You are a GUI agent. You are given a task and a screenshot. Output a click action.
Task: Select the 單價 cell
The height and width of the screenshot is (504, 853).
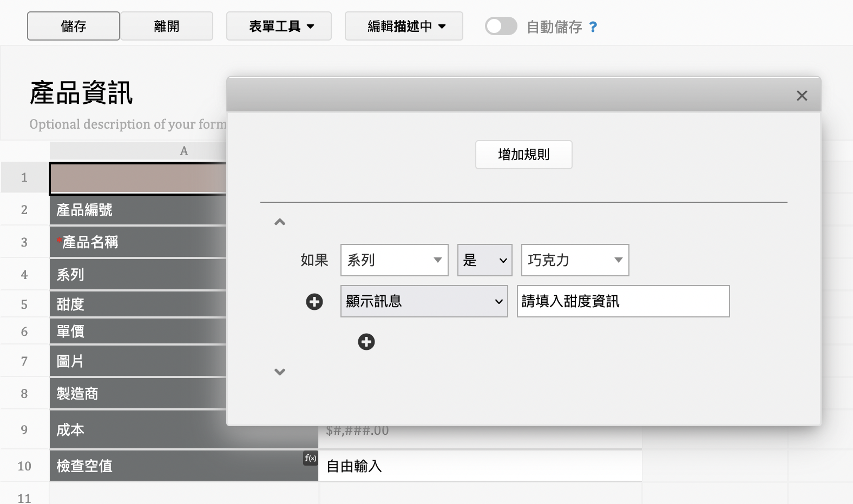click(138, 331)
